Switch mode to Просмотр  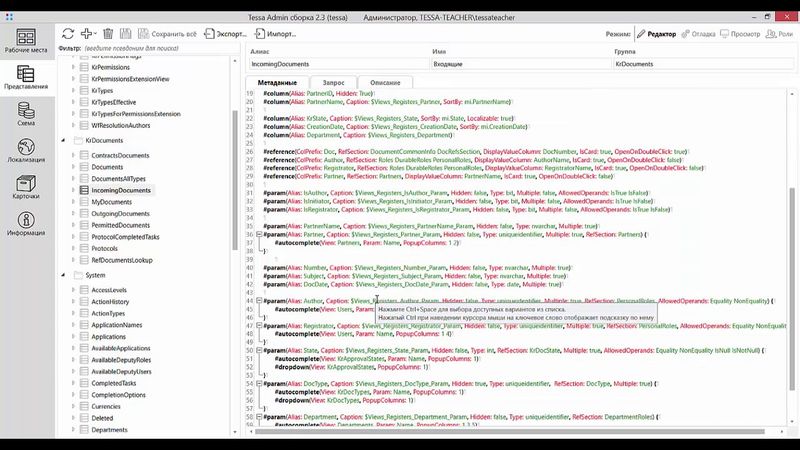(742, 33)
